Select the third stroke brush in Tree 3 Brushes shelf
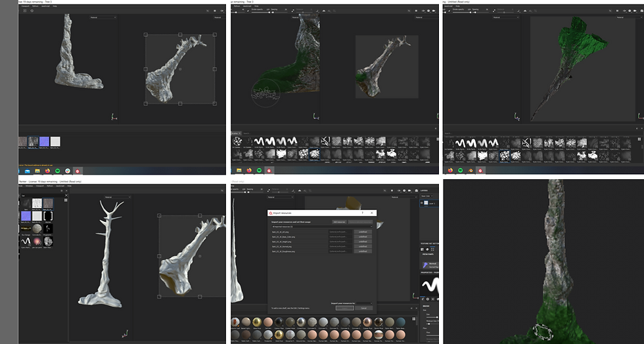This screenshot has height=344, width=644. (x=281, y=142)
